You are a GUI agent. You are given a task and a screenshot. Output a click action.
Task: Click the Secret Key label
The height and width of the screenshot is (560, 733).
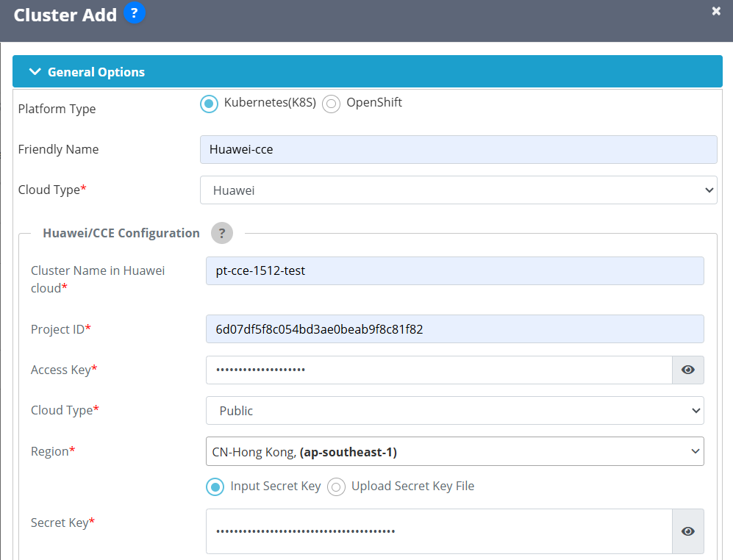coord(62,523)
